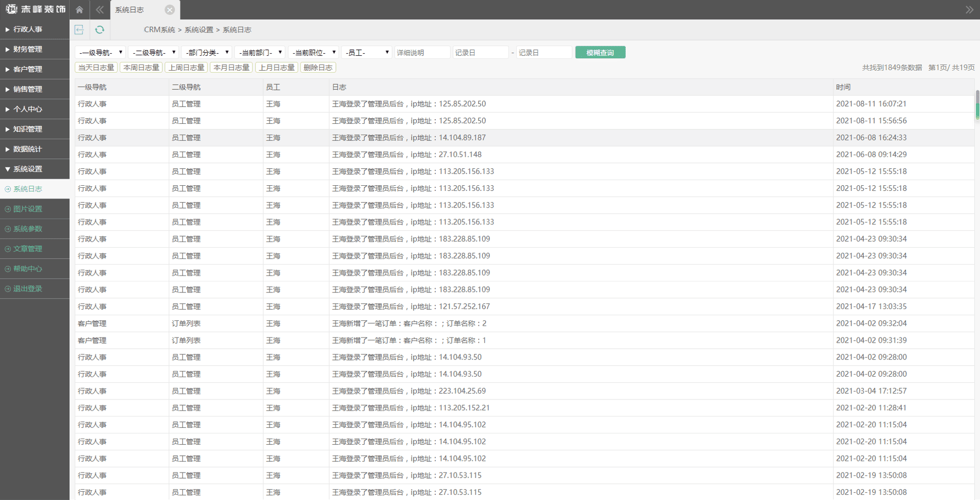
Task: Click the 赤峰装饰 logo
Action: point(35,9)
